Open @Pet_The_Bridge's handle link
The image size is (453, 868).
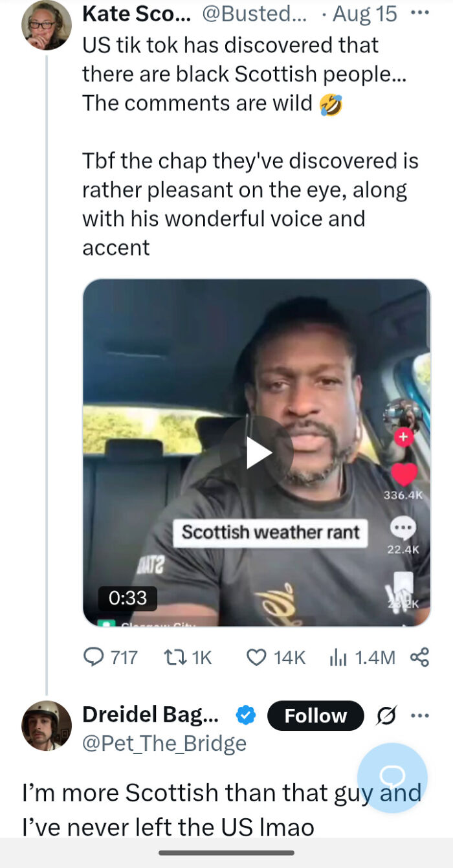click(x=162, y=743)
